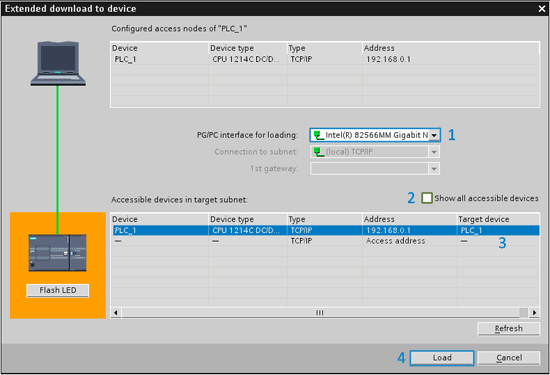The width and height of the screenshot is (550, 375).
Task: Close the Extended download dialog
Action: click(542, 9)
